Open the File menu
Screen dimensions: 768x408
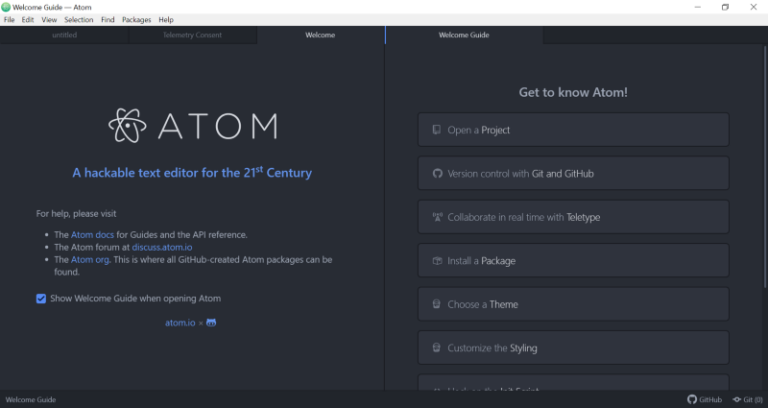coord(9,20)
